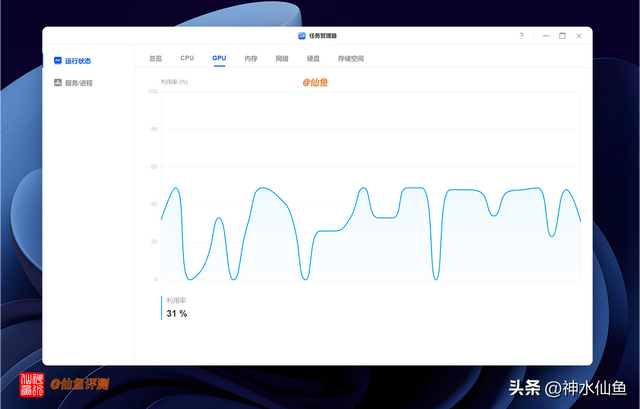The width and height of the screenshot is (640, 409).
Task: Switch to the 内存 tab
Action: 251,59
